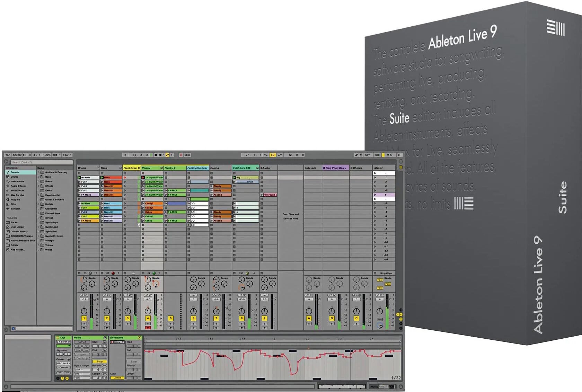Screen dimensions: 582x392
Task: Toggle the MIDI Map Mode switch
Action: tap(378, 155)
